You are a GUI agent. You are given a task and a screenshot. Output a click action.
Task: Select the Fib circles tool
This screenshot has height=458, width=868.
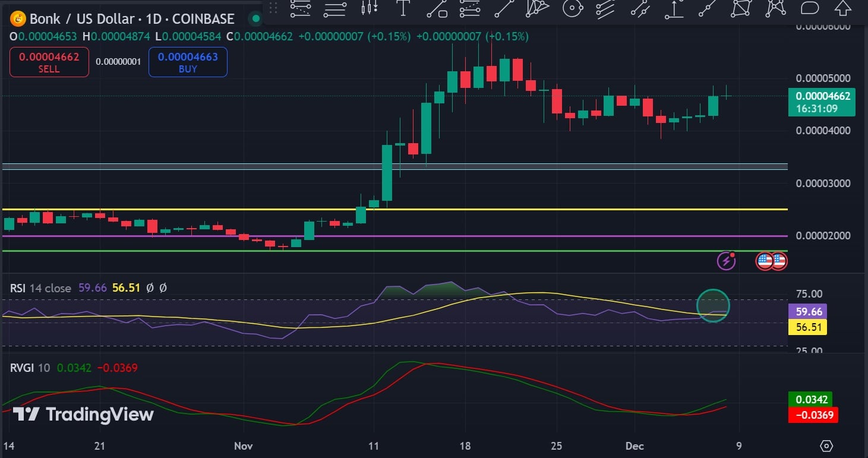572,8
